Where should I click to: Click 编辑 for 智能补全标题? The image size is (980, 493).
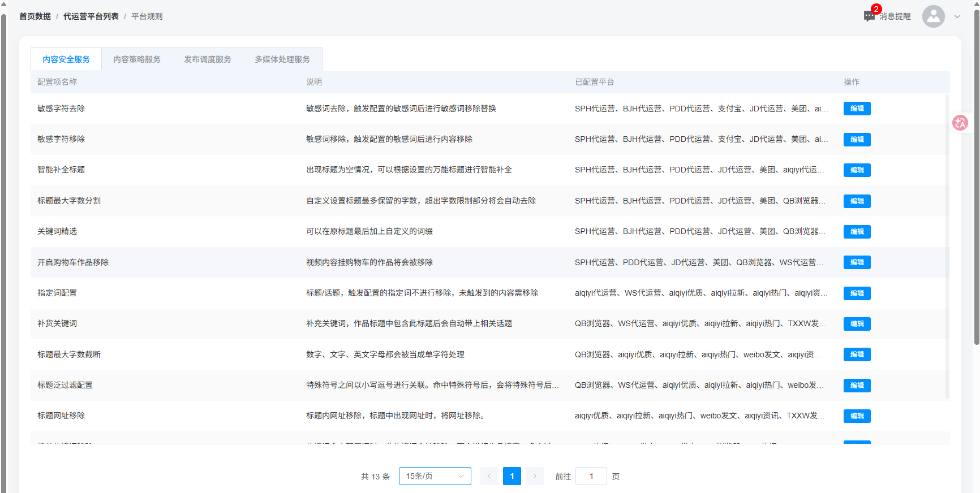(857, 170)
